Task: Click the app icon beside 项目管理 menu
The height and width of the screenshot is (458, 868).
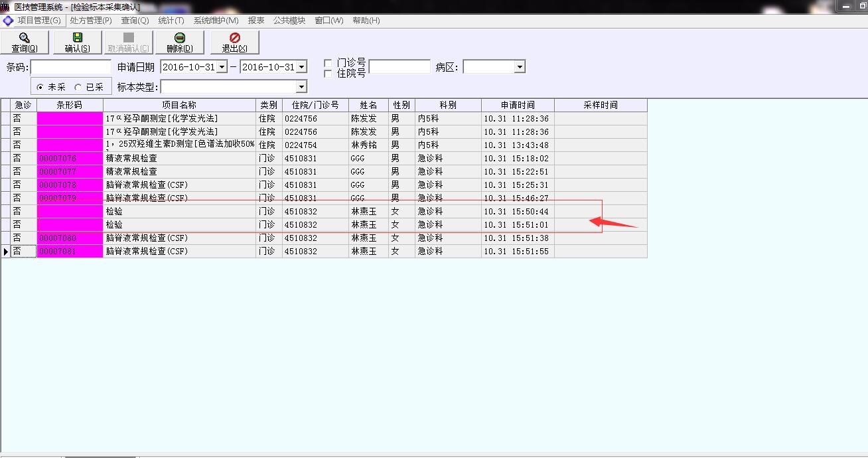Action: pos(8,21)
